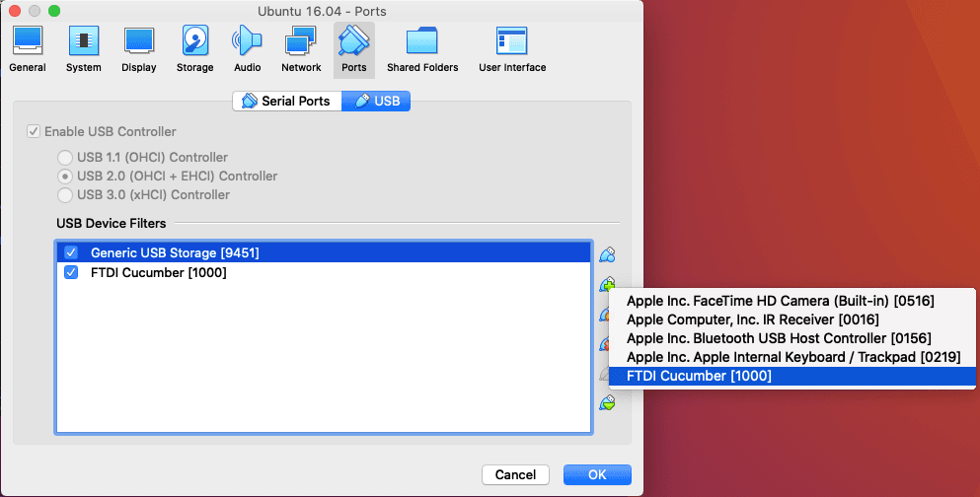Click the OK button
This screenshot has height=497, width=980.
(597, 474)
